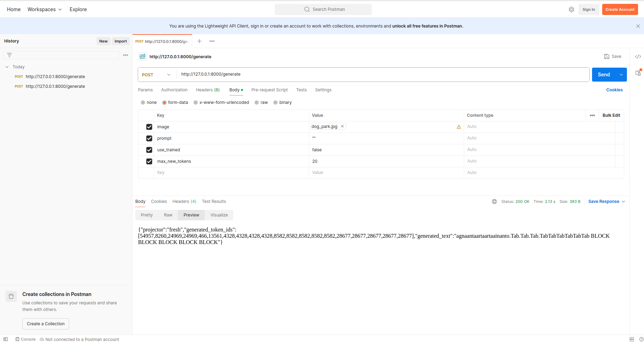Screen dimensions: 644x342
Task: Click Bulk Edit
Action: 611,115
